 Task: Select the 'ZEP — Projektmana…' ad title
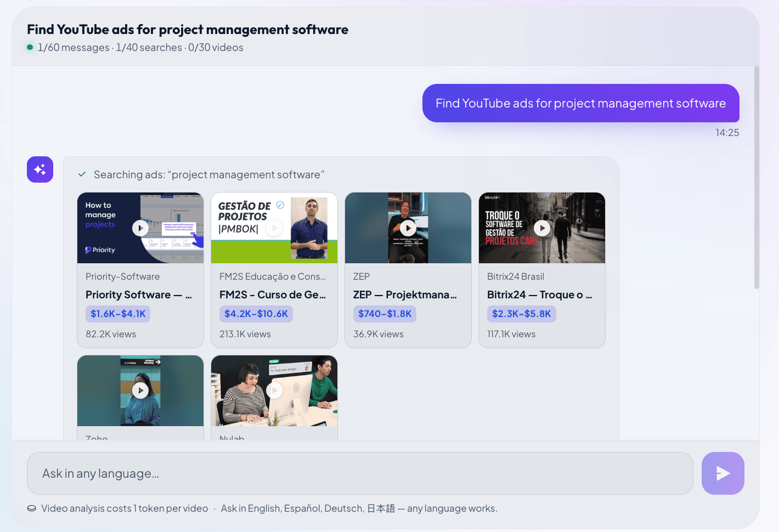[x=405, y=295]
